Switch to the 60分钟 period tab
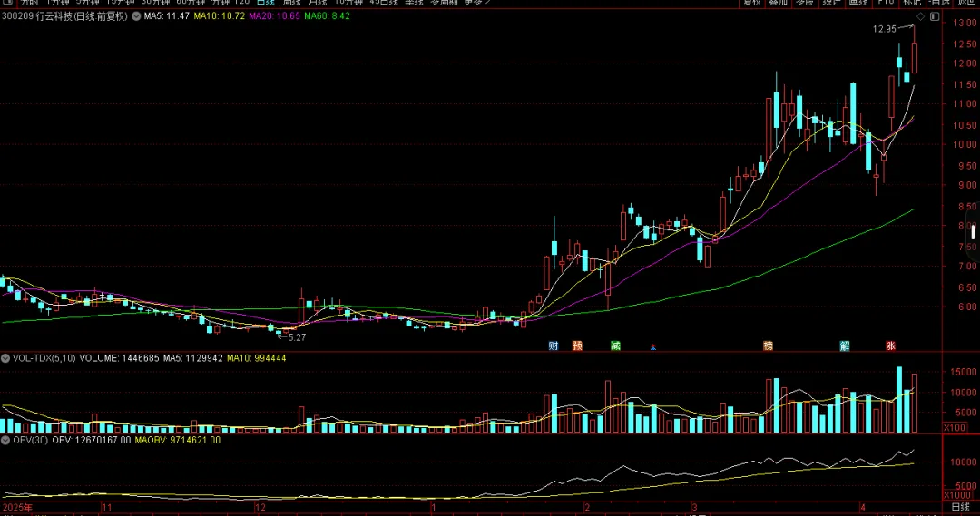The width and height of the screenshot is (980, 516). [x=191, y=3]
